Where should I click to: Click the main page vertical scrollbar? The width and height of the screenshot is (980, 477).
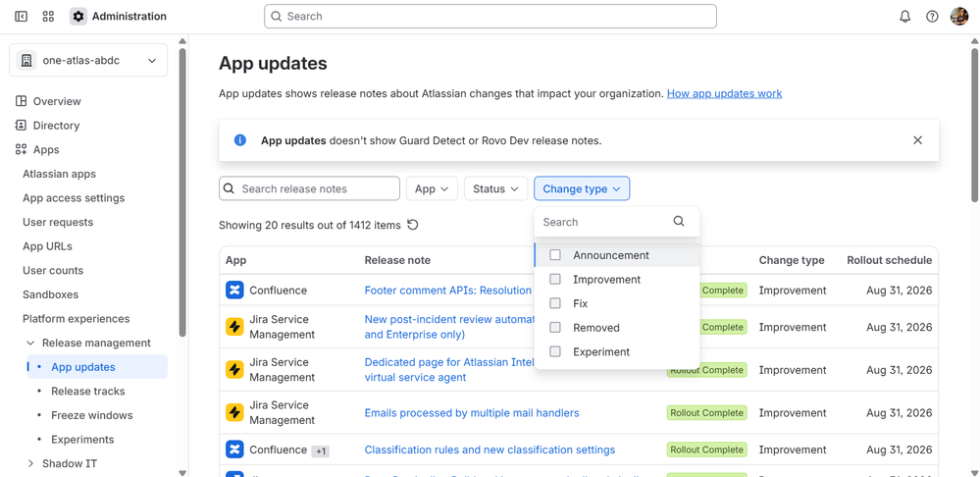pyautogui.click(x=975, y=124)
